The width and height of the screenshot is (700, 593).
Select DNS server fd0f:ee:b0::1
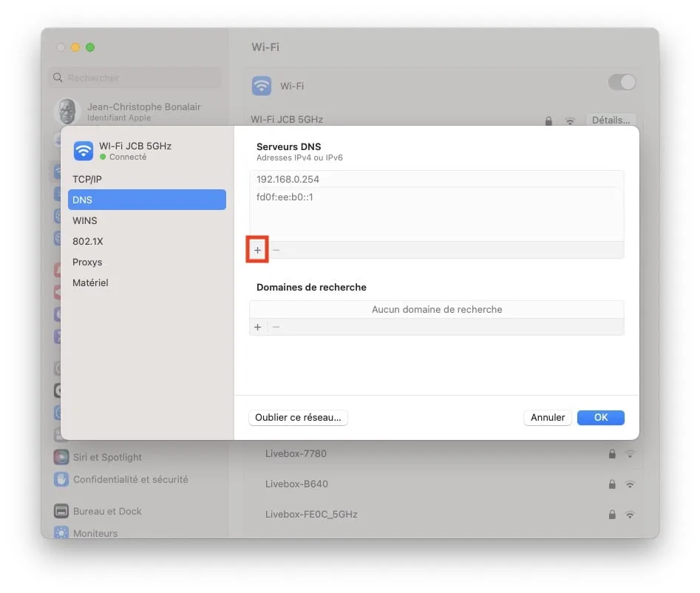tap(437, 197)
